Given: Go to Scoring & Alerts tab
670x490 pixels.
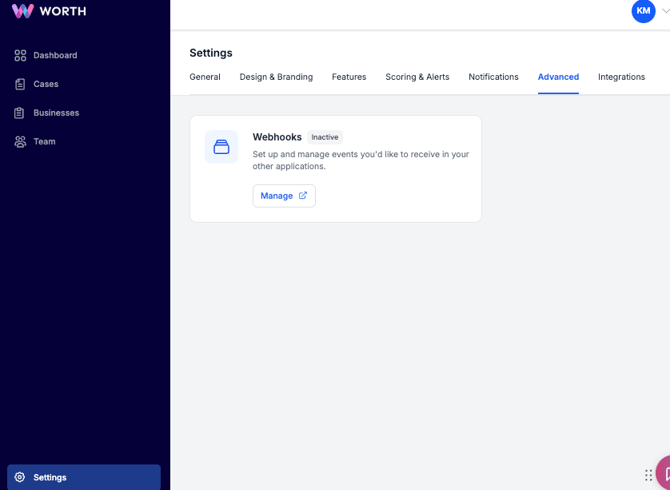Looking at the screenshot, I should 417,77.
